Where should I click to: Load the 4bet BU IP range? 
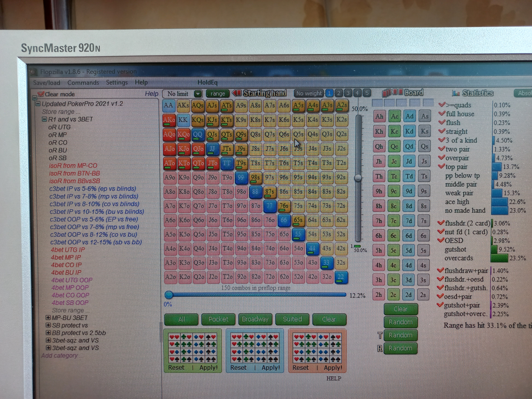coord(66,272)
